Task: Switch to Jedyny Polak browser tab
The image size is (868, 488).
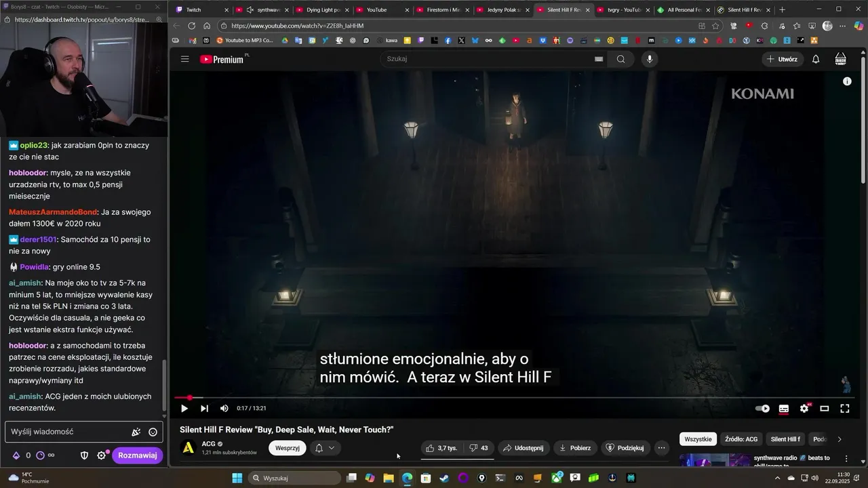Action: click(x=504, y=9)
